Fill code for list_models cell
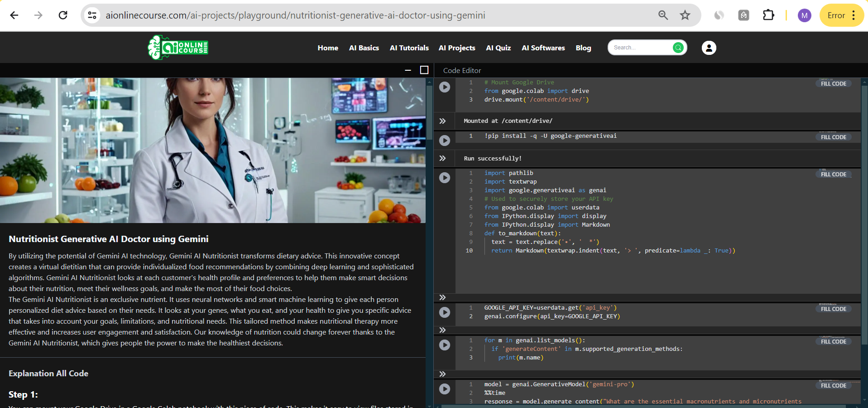The image size is (868, 408). 834,342
